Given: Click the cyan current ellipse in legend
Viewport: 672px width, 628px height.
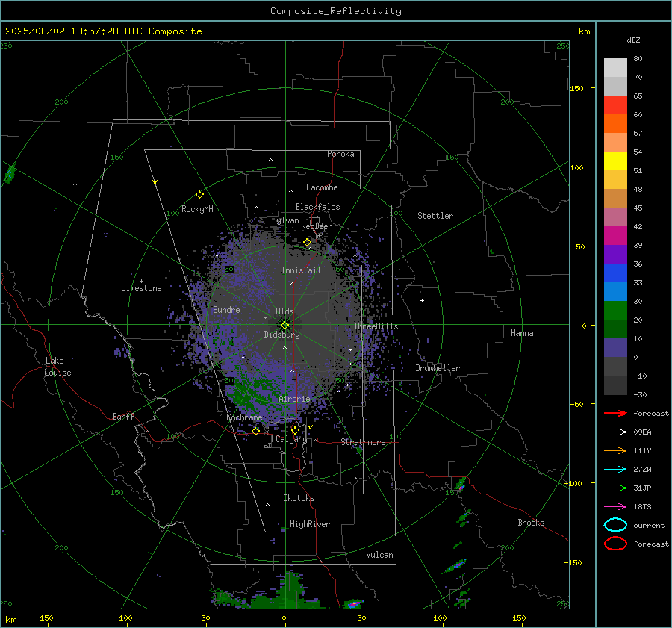Looking at the screenshot, I should click(x=615, y=525).
